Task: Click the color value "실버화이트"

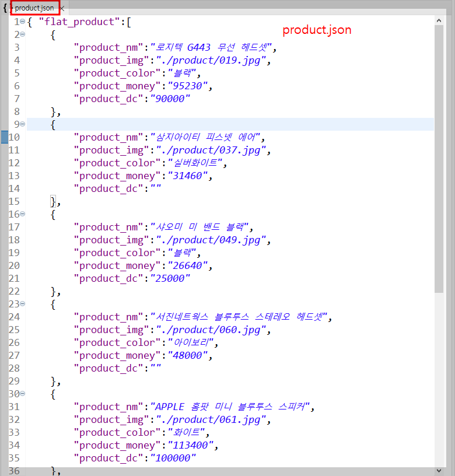Action: coord(195,163)
